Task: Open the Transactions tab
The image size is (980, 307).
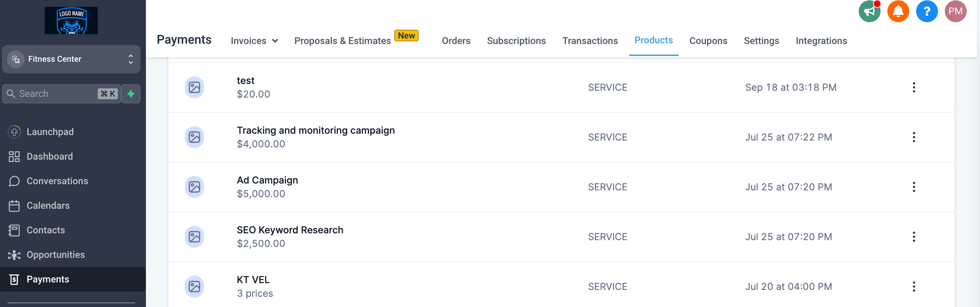Action: pos(590,41)
